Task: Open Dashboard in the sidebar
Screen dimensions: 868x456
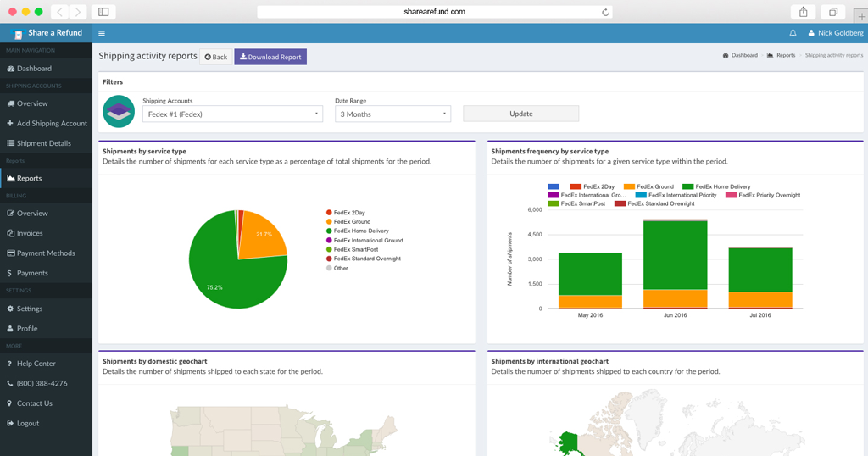Action: (x=47, y=69)
